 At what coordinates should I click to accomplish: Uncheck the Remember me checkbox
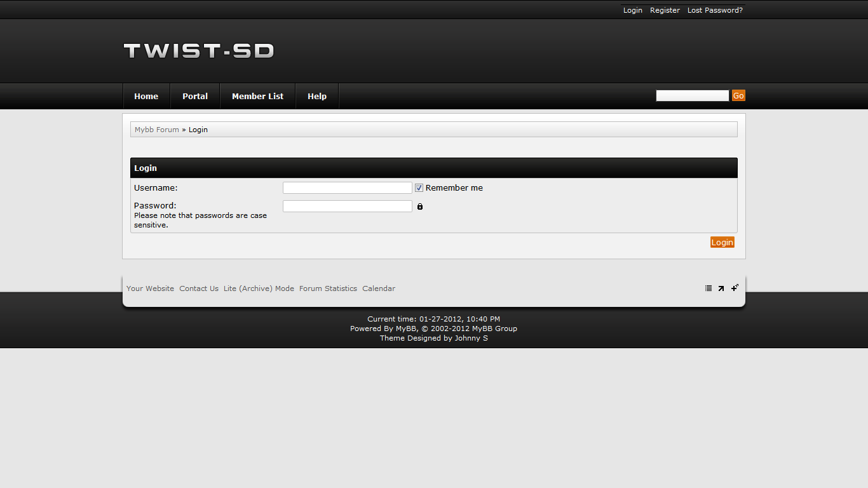pos(419,188)
